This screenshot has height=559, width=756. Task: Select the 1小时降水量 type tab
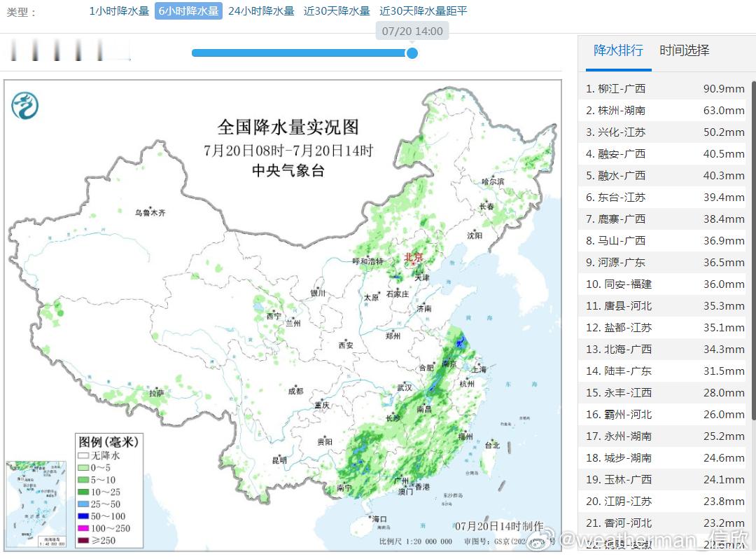[x=119, y=11]
